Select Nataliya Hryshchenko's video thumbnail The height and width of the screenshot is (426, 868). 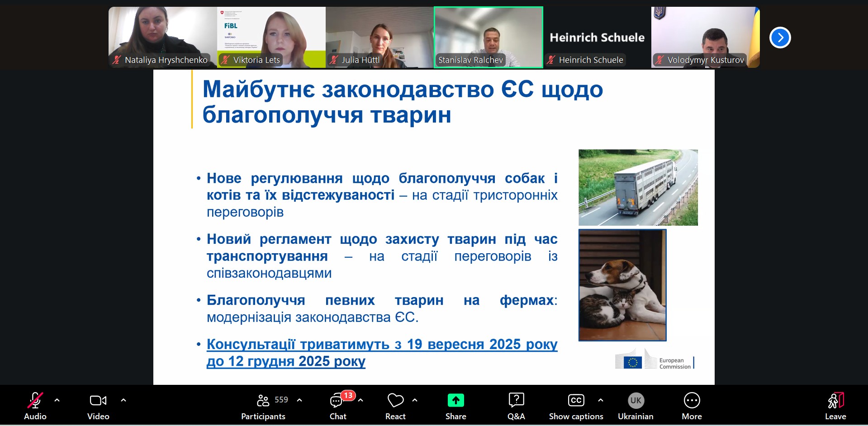click(163, 37)
